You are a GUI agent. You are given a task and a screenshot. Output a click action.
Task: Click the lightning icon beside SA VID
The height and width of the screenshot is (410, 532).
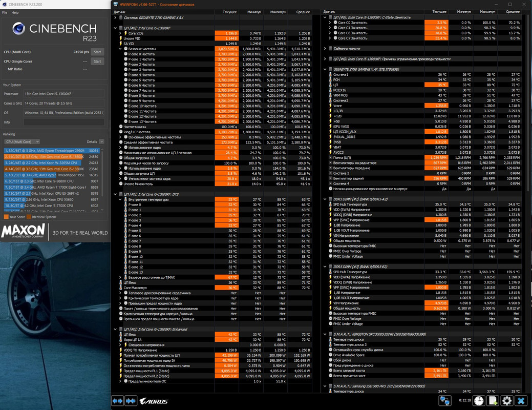[x=121, y=44]
